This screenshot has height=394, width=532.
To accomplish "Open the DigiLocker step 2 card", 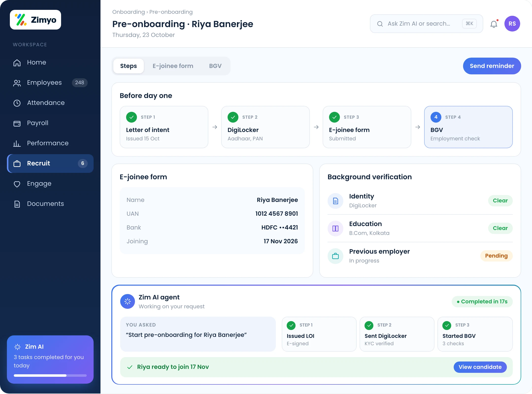I will (x=266, y=127).
